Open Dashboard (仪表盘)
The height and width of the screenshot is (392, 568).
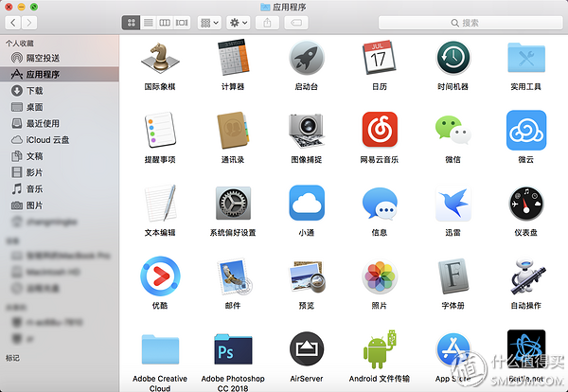(526, 204)
